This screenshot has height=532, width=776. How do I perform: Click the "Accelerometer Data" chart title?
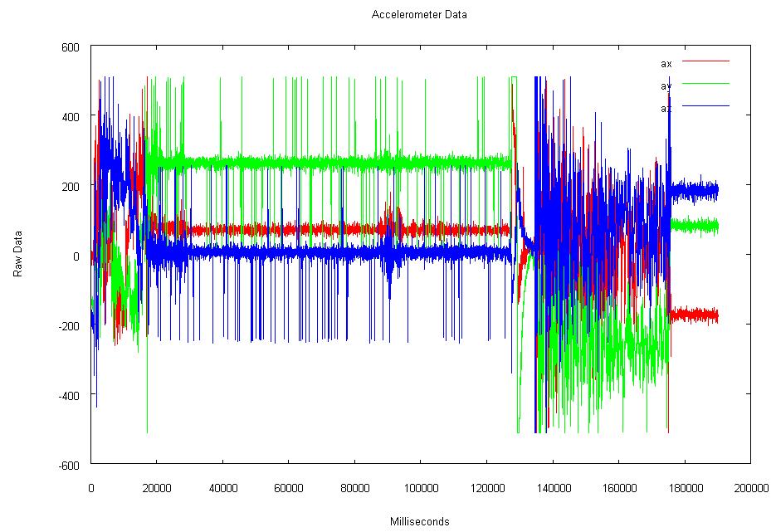pyautogui.click(x=419, y=14)
